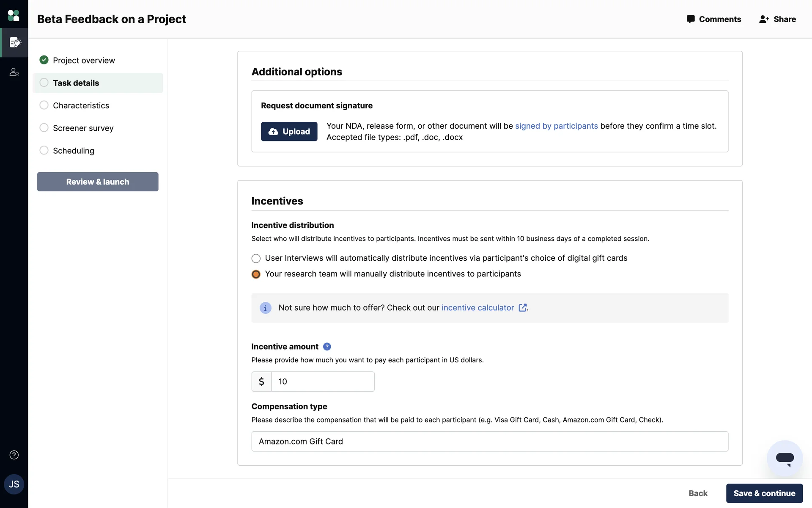This screenshot has width=812, height=508.
Task: Select manual incentive distribution radio option
Action: tap(256, 274)
